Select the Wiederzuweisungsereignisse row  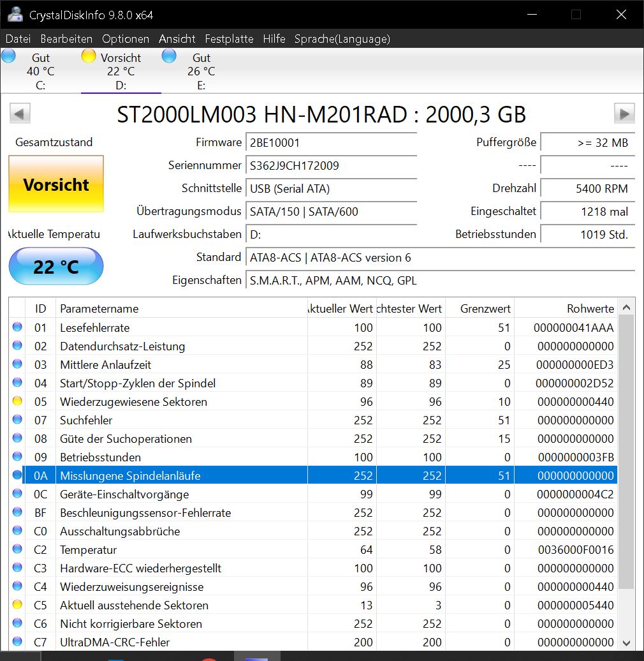pyautogui.click(x=313, y=586)
